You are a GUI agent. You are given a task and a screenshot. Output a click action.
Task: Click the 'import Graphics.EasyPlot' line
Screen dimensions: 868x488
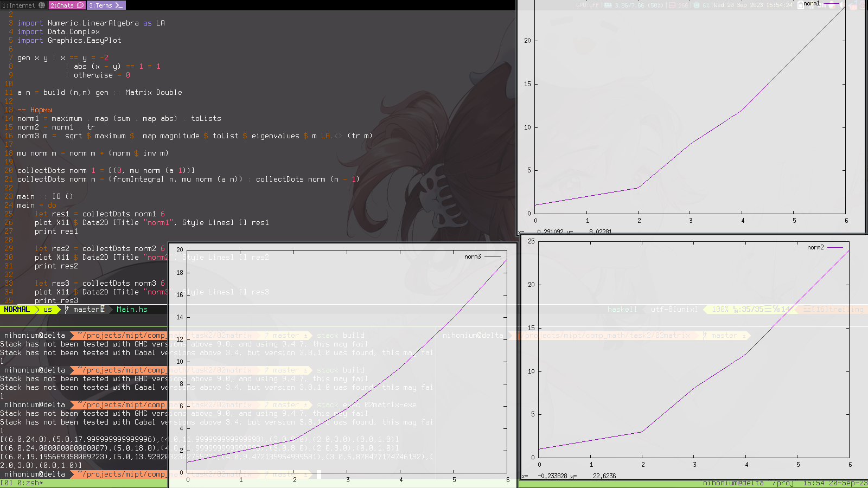coord(69,41)
